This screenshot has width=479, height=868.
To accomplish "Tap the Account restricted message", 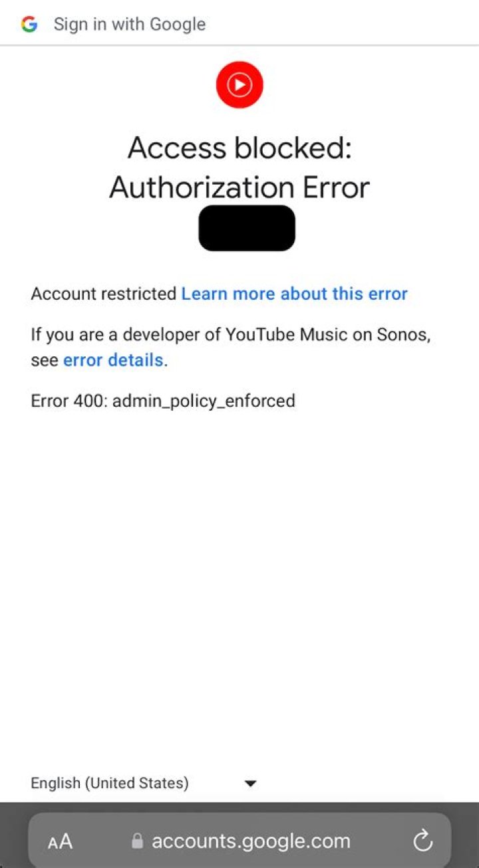I will [x=104, y=294].
